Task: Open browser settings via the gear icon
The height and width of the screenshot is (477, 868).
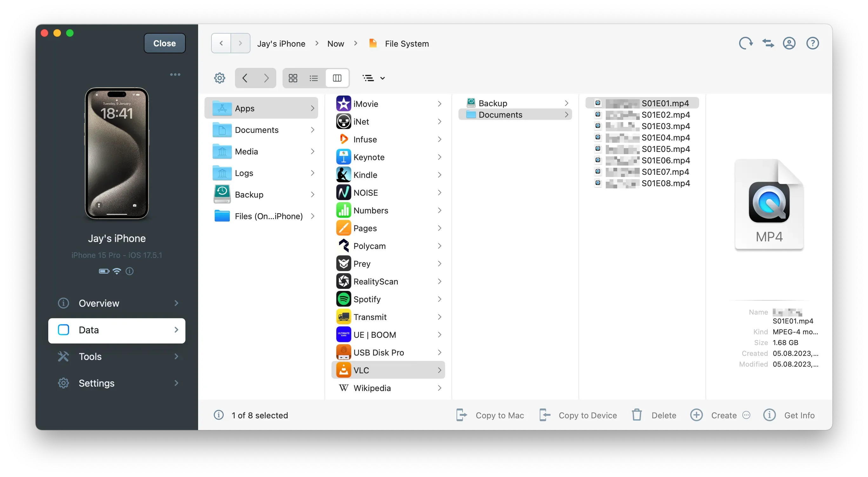Action: coord(220,78)
